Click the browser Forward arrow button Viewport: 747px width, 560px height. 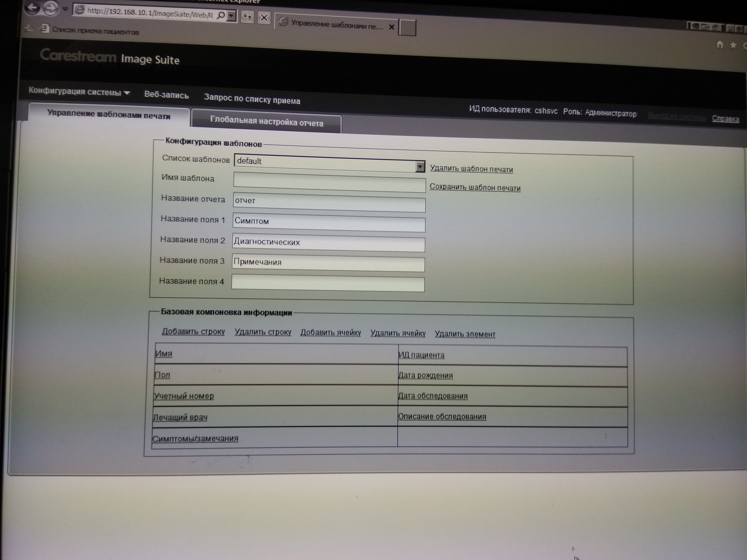pyautogui.click(x=51, y=9)
